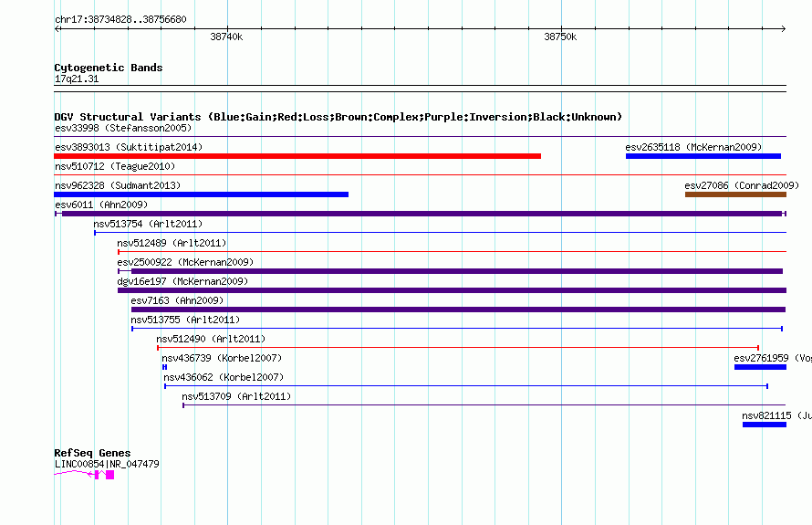Select the small nsv436739 blue marker
812x525 pixels.
click(x=164, y=367)
